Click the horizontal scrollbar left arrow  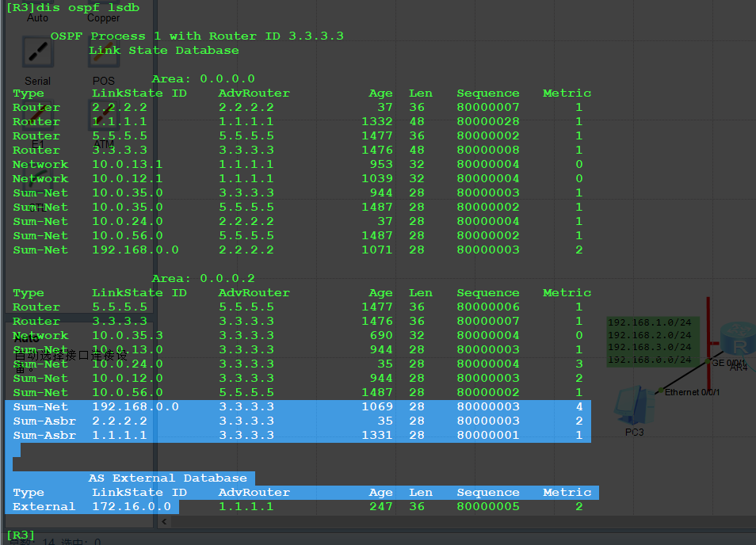coord(164,521)
